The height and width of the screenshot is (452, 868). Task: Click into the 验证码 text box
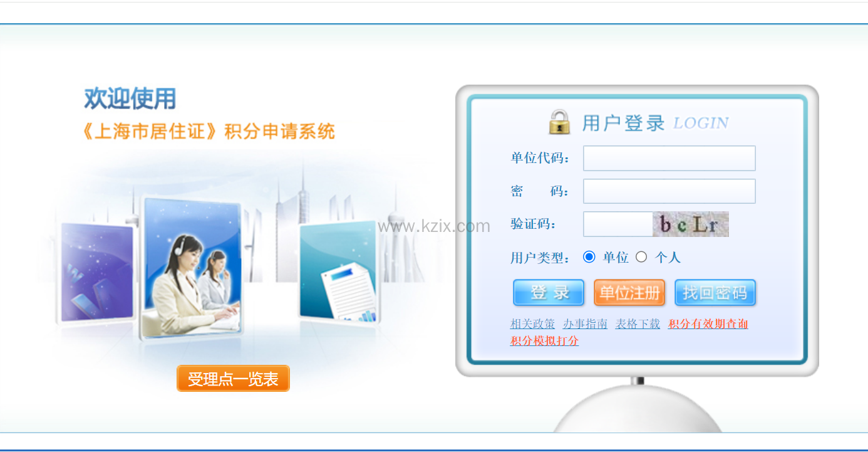pos(618,224)
